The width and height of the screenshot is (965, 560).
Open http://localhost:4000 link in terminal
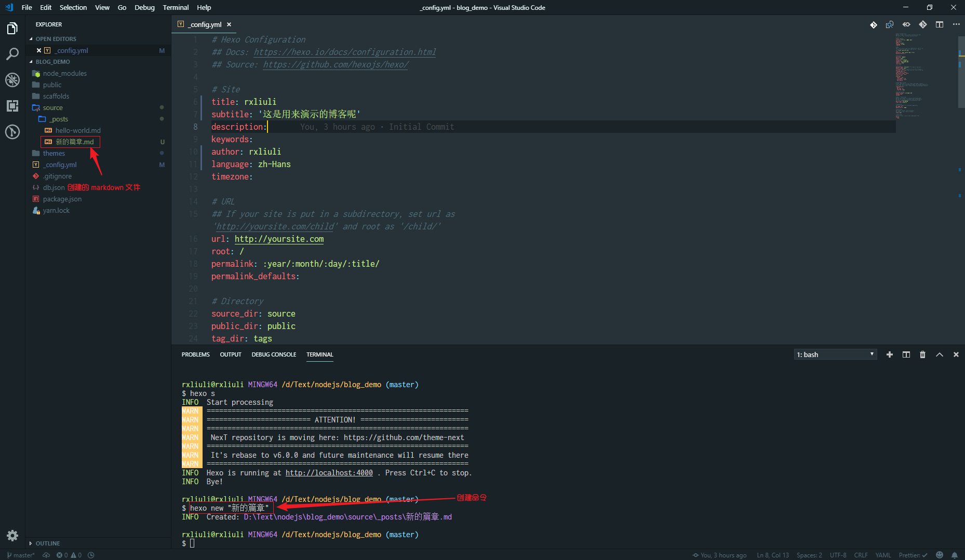pyautogui.click(x=329, y=473)
